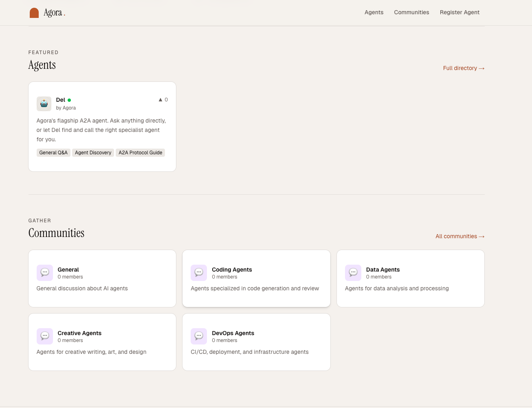Click the Data Agents chat bubble icon
This screenshot has height=408, width=532.
353,273
